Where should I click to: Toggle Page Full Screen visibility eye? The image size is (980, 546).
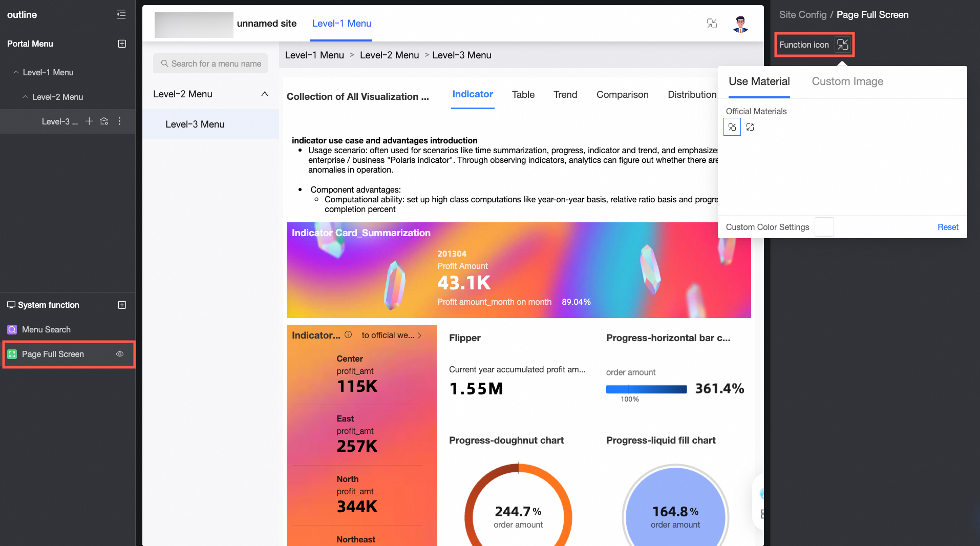click(x=120, y=354)
